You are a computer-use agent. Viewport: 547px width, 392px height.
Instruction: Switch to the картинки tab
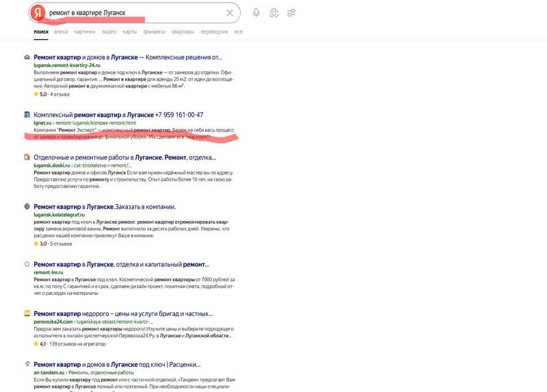click(85, 31)
